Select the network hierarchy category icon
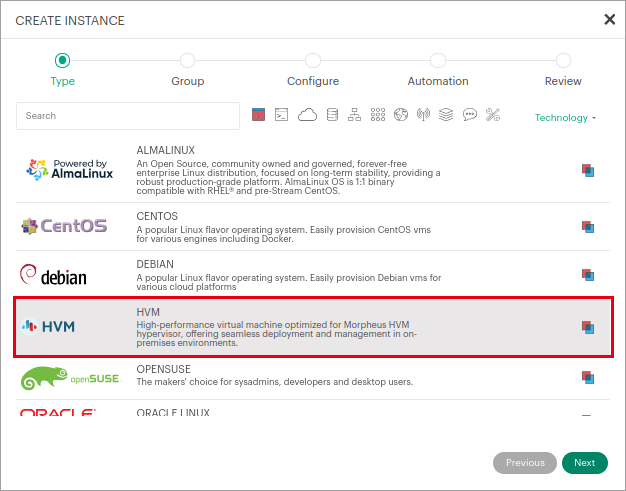 (354, 115)
